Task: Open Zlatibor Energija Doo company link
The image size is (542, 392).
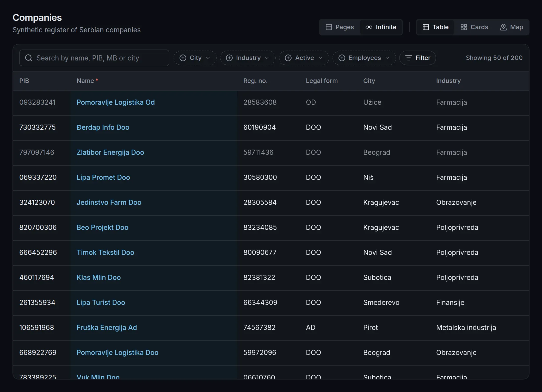Action: 110,152
